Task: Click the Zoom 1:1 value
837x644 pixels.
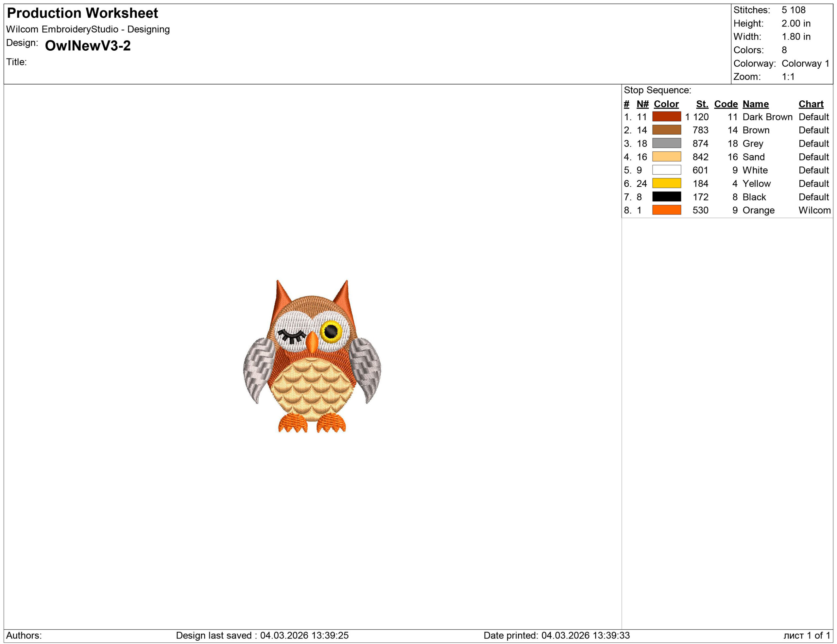Action: (788, 76)
